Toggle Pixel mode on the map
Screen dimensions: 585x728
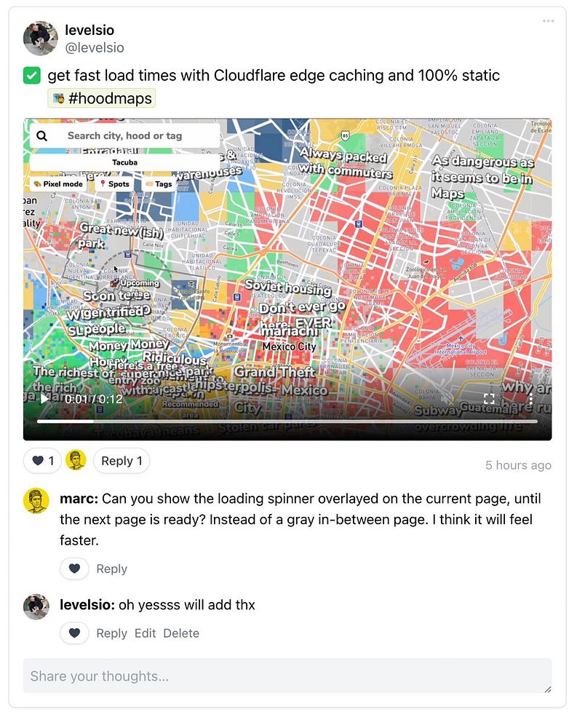coord(58,184)
